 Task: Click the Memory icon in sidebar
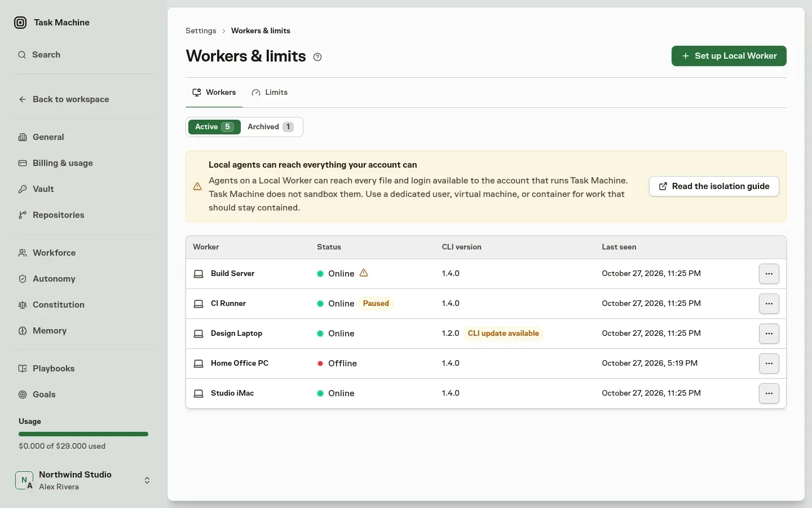(x=23, y=331)
